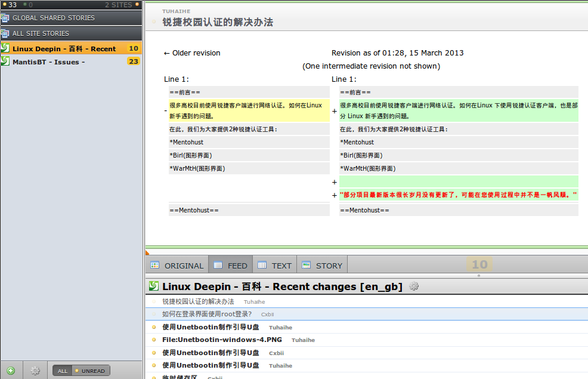Switch to the ORIGINAL view tab
The width and height of the screenshot is (588, 379).
point(177,265)
